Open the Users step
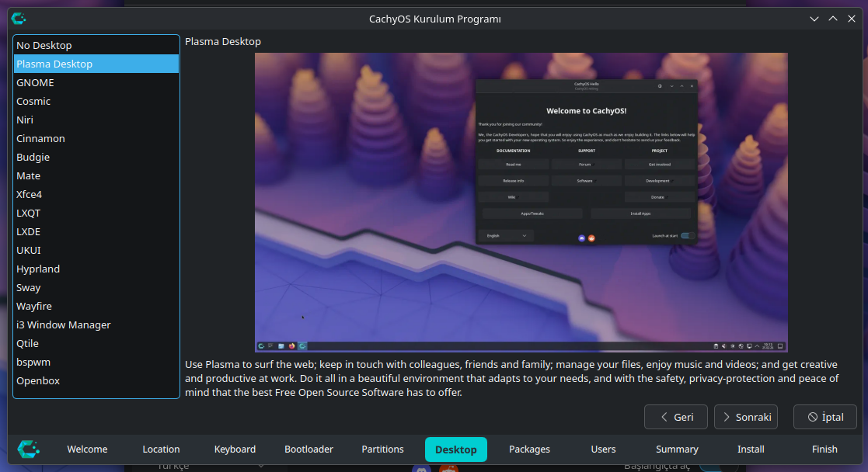Viewport: 868px width, 472px height. point(603,449)
